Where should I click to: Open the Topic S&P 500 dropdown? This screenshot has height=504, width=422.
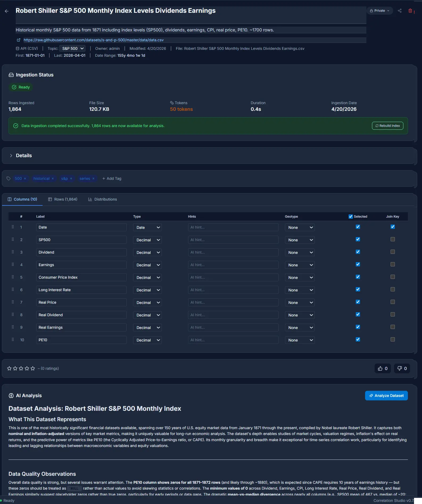72,48
